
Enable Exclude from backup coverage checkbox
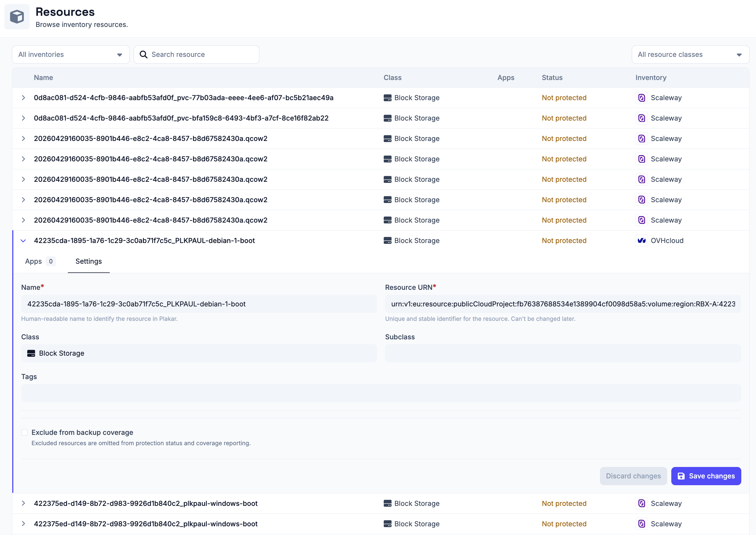(25, 432)
